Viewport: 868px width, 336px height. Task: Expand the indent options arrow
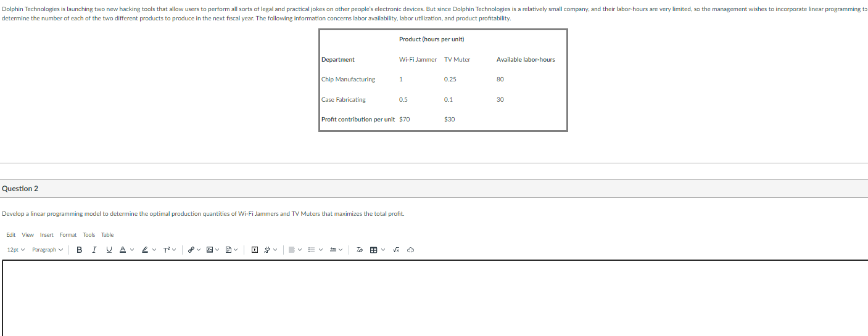[x=341, y=250]
